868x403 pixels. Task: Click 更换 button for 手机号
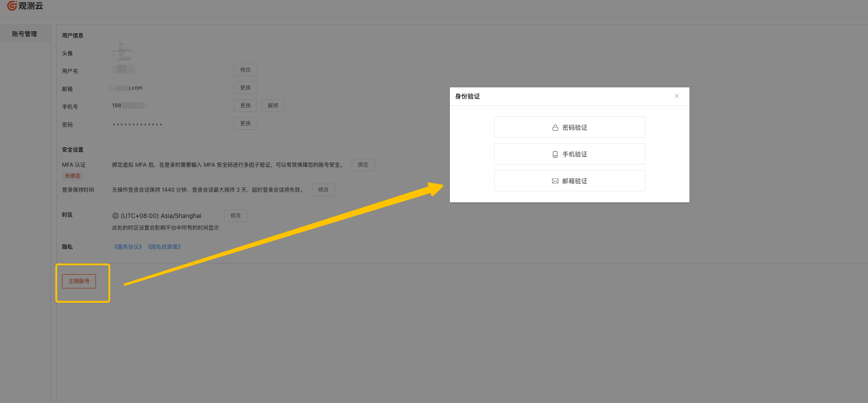tap(245, 106)
